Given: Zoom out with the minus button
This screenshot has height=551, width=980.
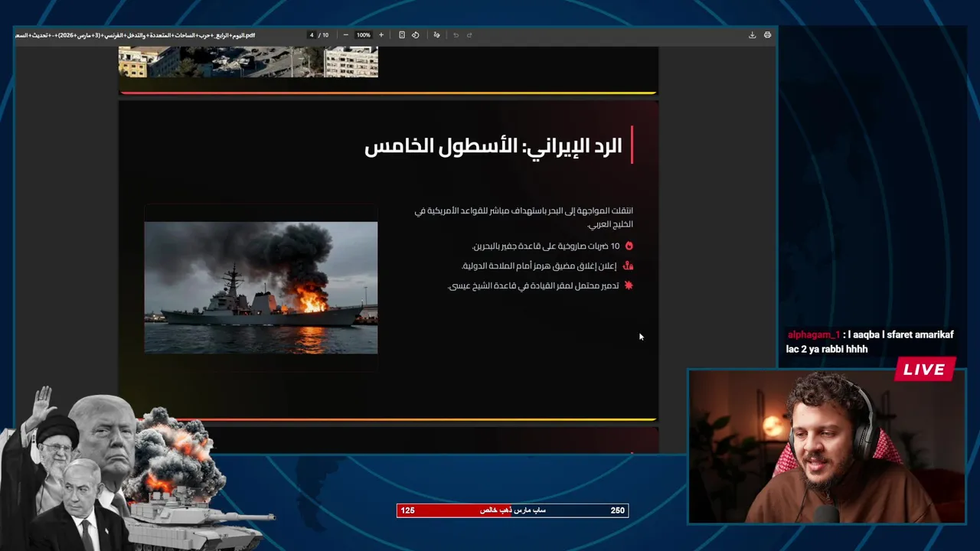Looking at the screenshot, I should tap(346, 35).
